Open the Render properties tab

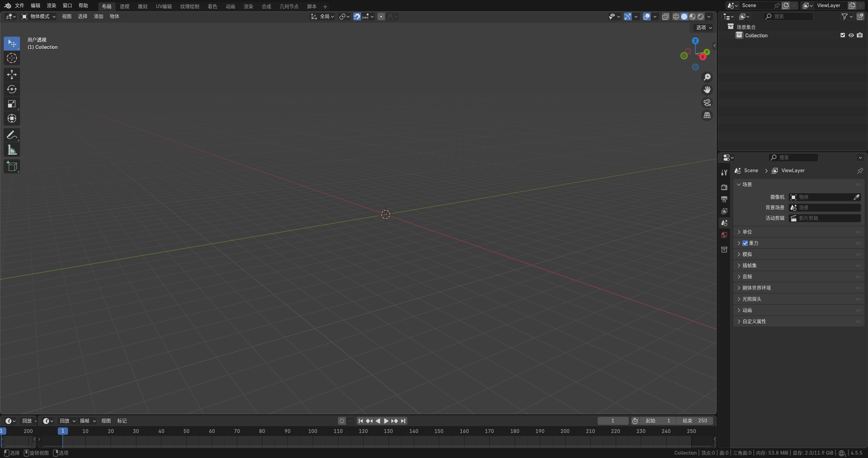(x=724, y=187)
